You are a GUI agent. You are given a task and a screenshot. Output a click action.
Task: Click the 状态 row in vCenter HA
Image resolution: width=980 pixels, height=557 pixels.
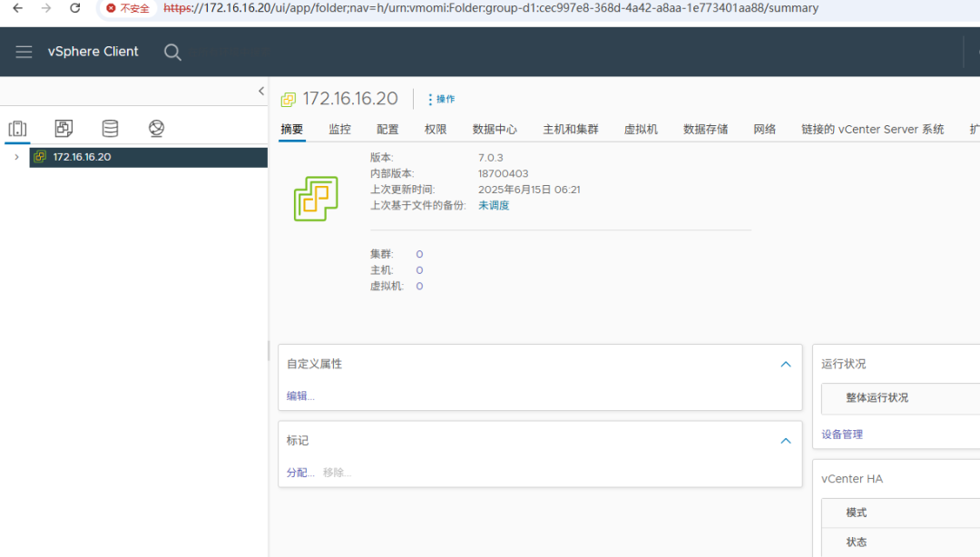pyautogui.click(x=901, y=542)
